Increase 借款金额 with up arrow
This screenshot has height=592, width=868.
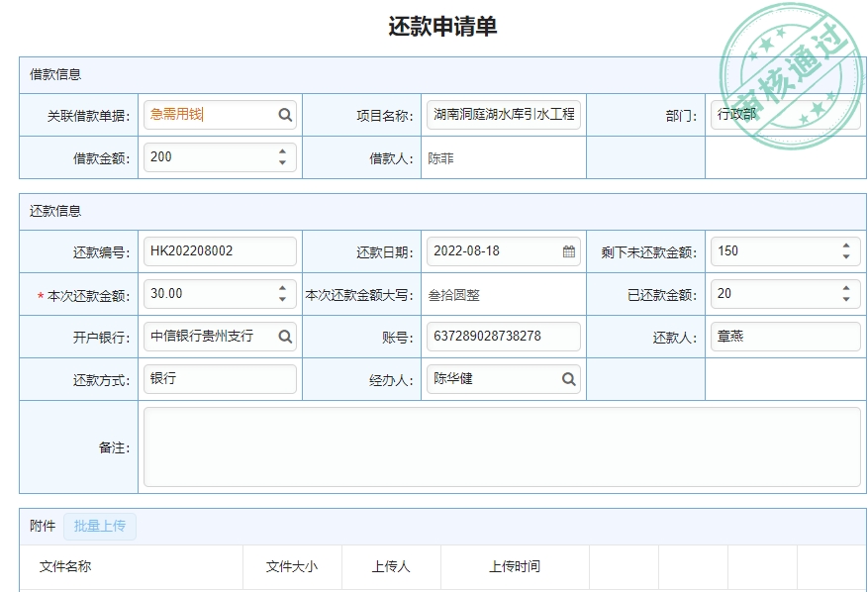coord(282,151)
